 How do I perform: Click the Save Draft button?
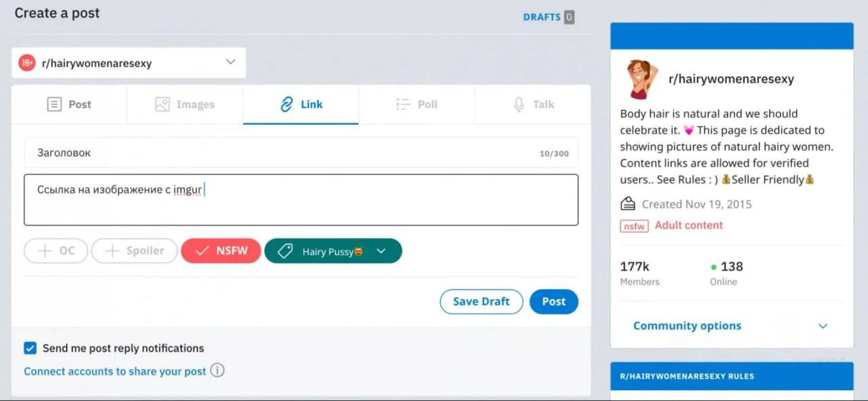(x=481, y=301)
